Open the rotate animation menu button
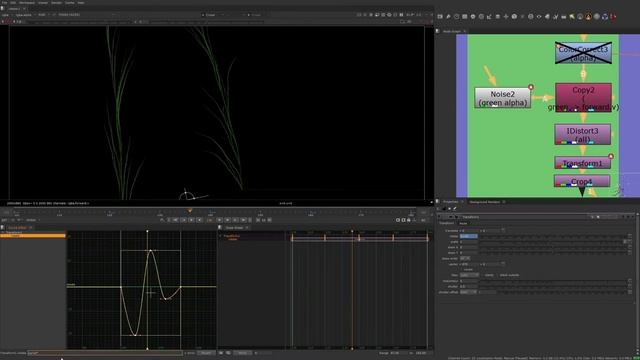This screenshot has width=640, height=360. click(x=630, y=236)
